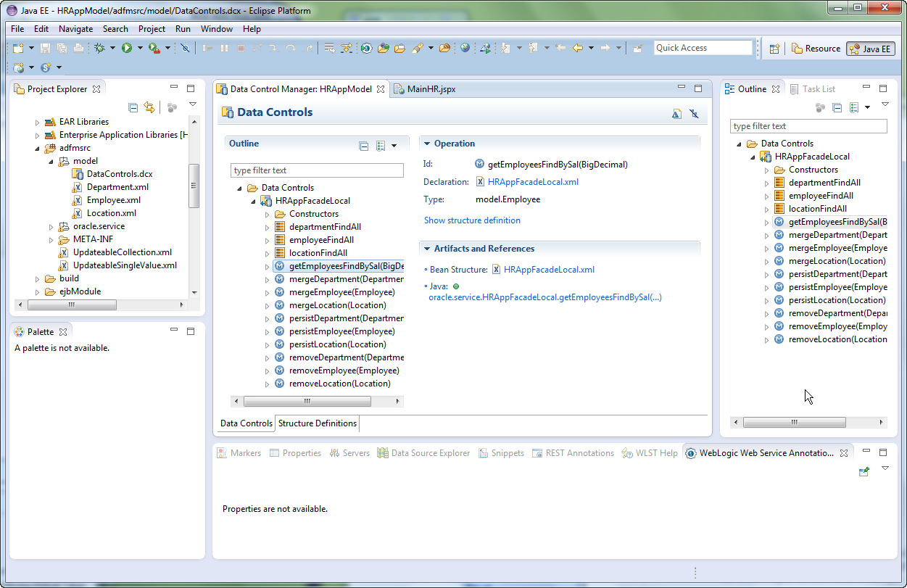Select persistEmployee(Employee) in Data Control Manager outline

pyautogui.click(x=335, y=331)
